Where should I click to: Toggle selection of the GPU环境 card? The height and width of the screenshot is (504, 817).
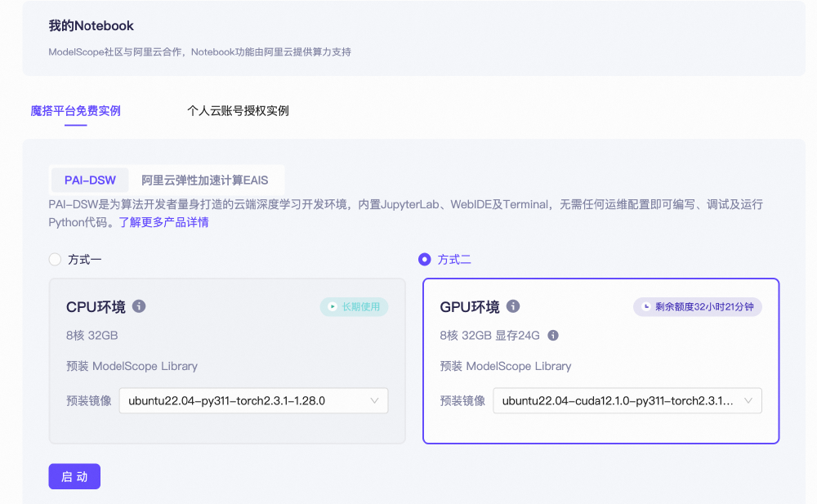point(600,360)
